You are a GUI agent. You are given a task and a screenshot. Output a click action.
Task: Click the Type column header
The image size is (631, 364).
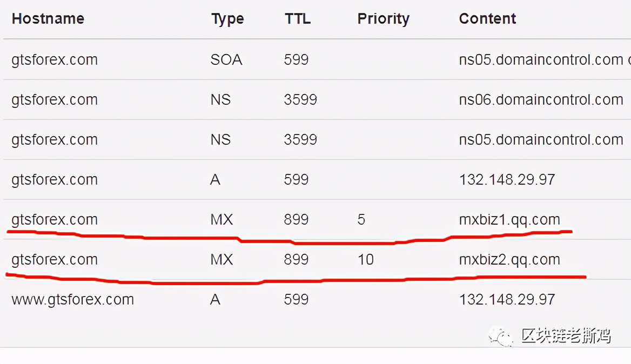point(228,19)
